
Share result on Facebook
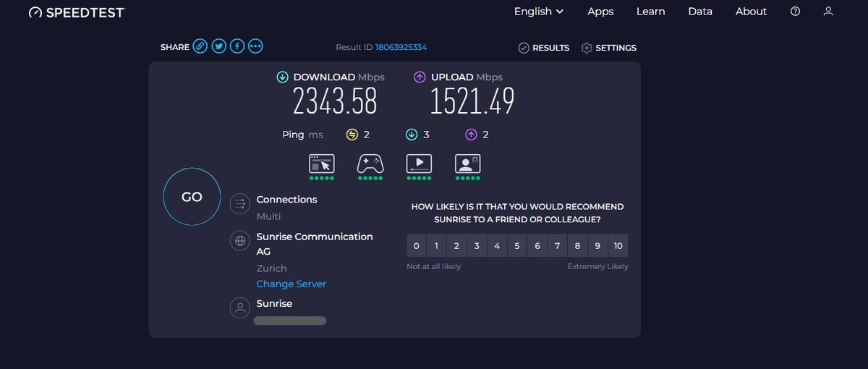click(237, 46)
